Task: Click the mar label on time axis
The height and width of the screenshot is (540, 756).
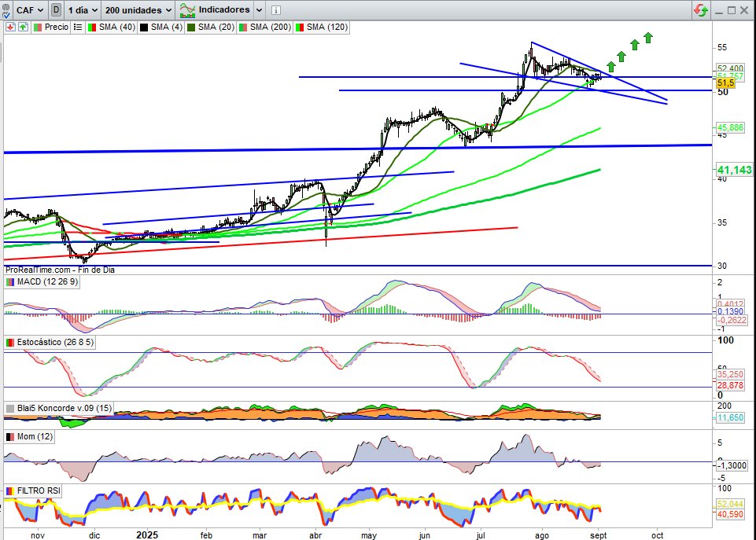Action: click(260, 535)
